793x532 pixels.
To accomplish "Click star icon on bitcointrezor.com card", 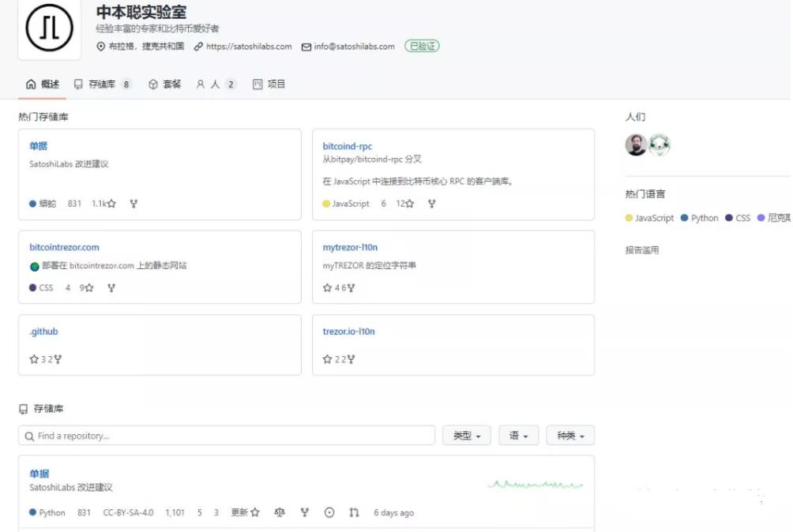I will point(89,288).
